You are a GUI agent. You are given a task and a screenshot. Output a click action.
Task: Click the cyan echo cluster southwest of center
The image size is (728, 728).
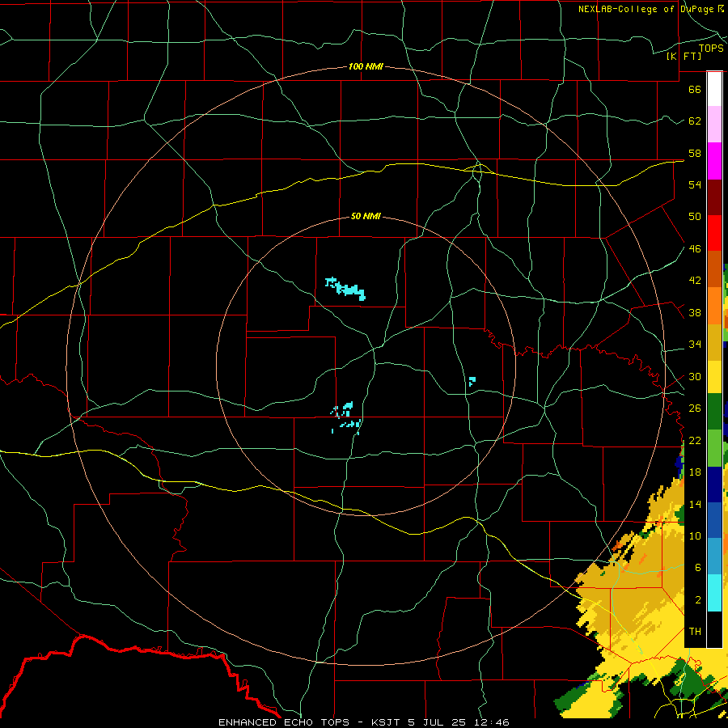pyautogui.click(x=346, y=418)
